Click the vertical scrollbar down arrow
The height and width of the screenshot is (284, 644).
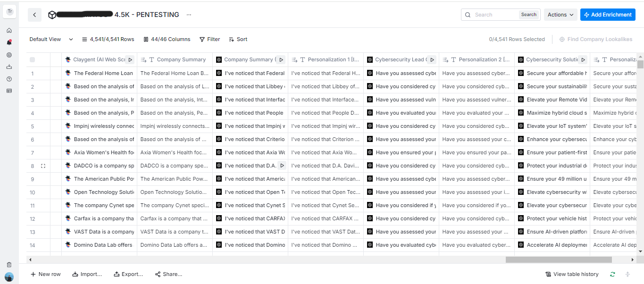pos(640,251)
